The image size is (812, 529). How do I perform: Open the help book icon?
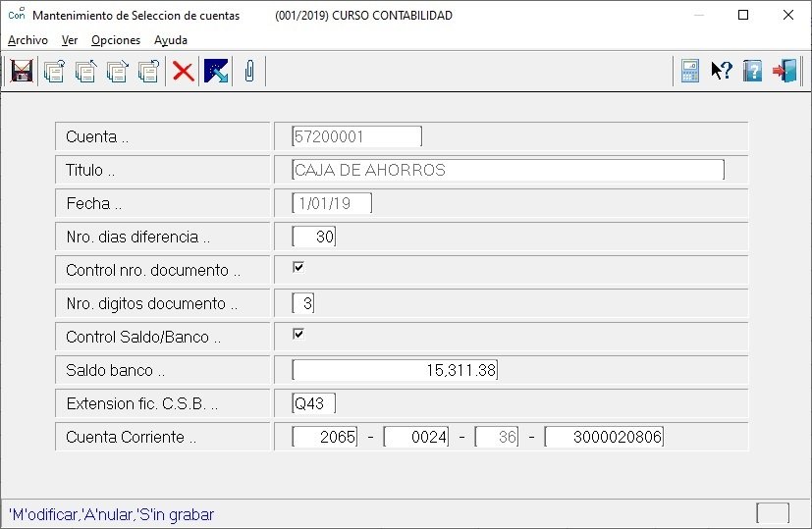752,71
